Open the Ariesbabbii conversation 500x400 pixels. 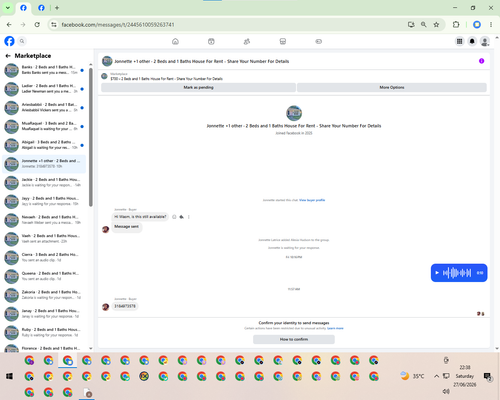click(44, 107)
